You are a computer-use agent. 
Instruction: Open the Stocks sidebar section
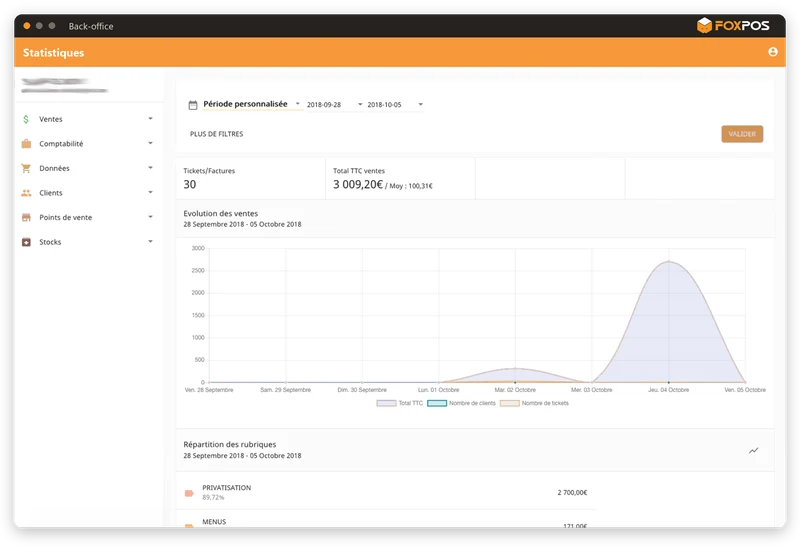pos(87,242)
